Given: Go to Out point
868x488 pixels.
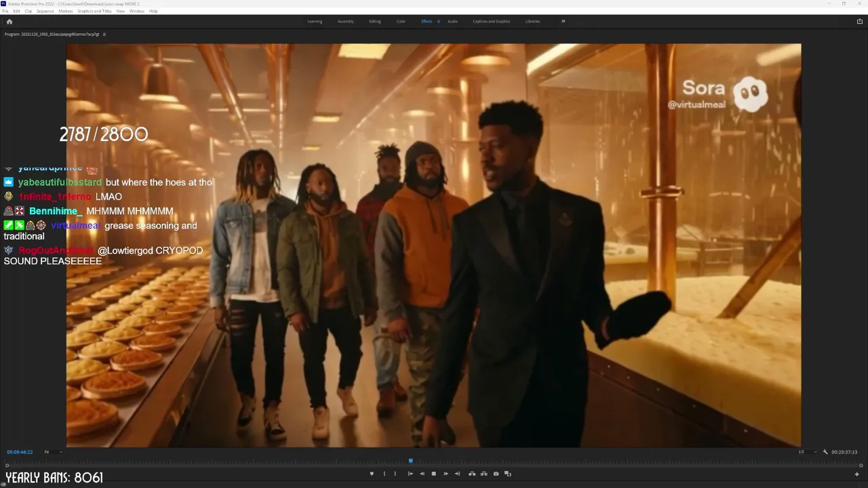Looking at the screenshot, I should click(x=457, y=474).
